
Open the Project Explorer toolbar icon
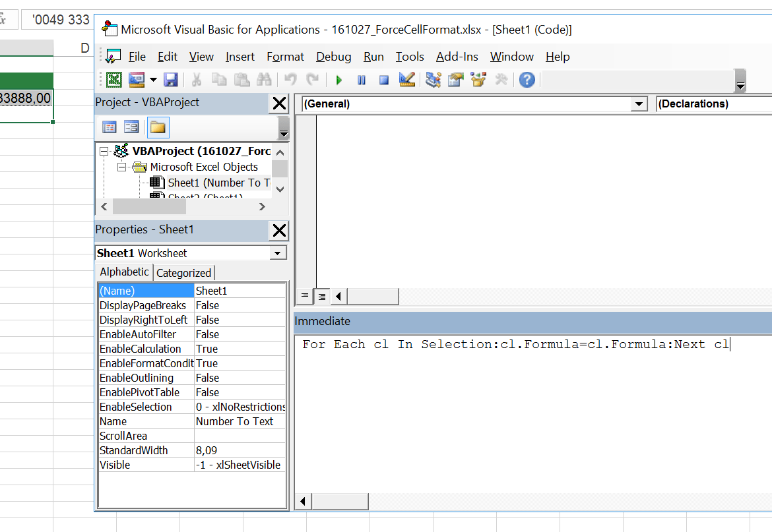tap(434, 80)
